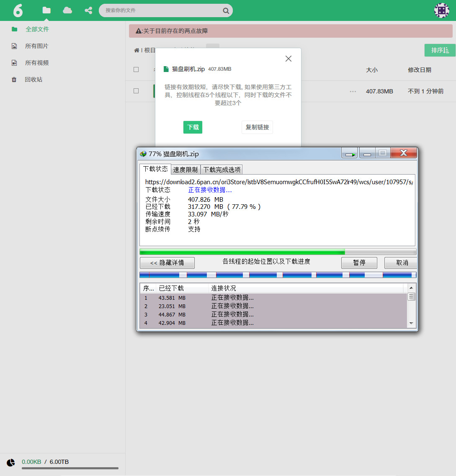
Task: Toggle the select-all checkbox in file list header
Action: coord(136,69)
